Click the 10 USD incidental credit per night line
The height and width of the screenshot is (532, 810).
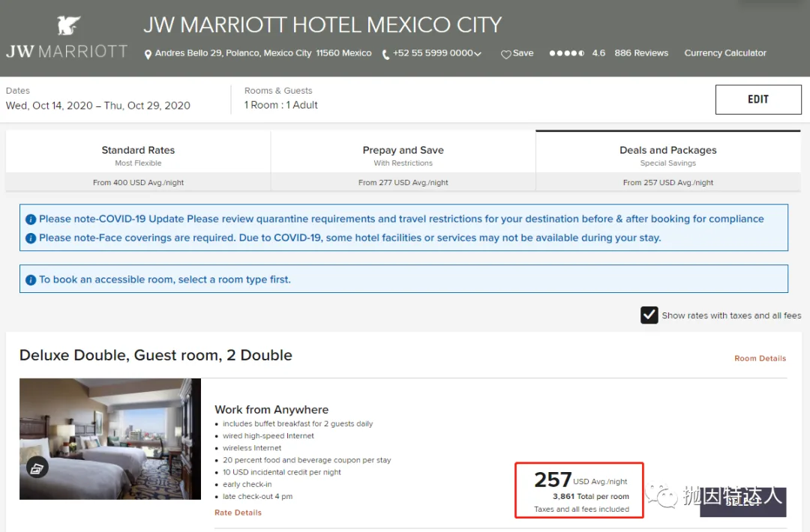(282, 472)
